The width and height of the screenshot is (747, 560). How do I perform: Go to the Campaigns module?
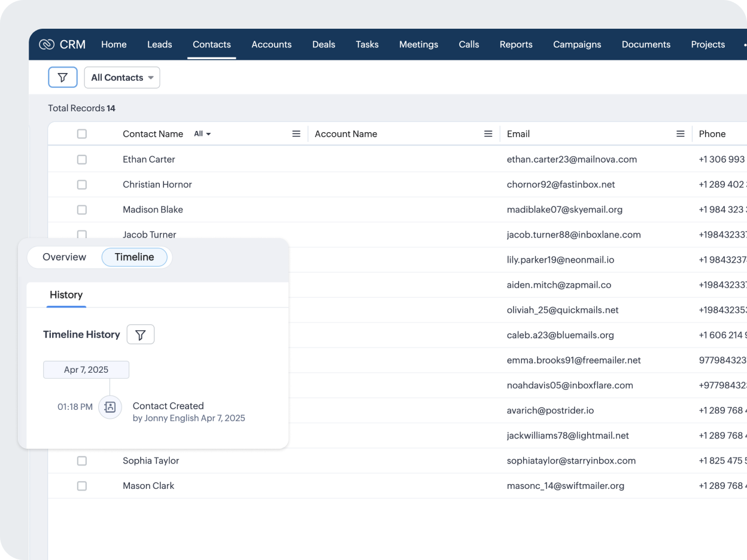(x=577, y=44)
